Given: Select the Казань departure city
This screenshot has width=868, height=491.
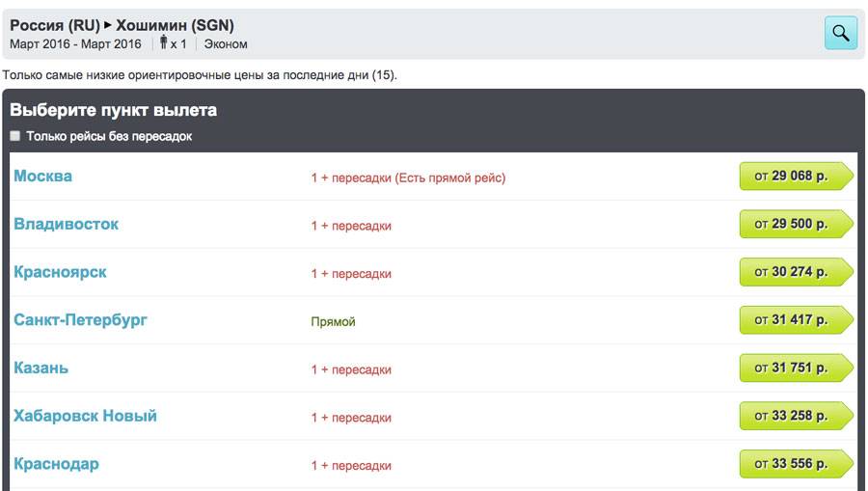Looking at the screenshot, I should point(41,368).
